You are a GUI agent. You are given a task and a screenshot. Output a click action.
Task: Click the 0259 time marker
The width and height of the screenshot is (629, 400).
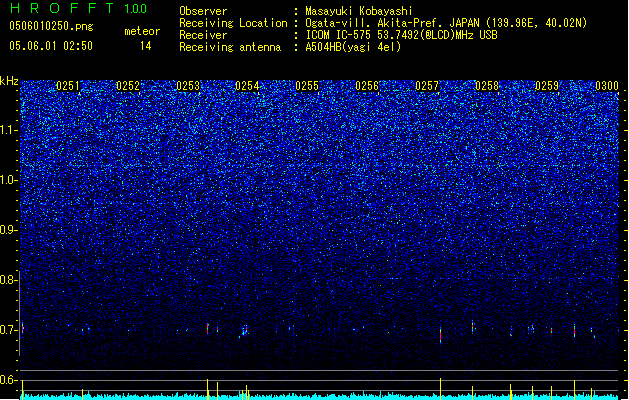click(547, 86)
